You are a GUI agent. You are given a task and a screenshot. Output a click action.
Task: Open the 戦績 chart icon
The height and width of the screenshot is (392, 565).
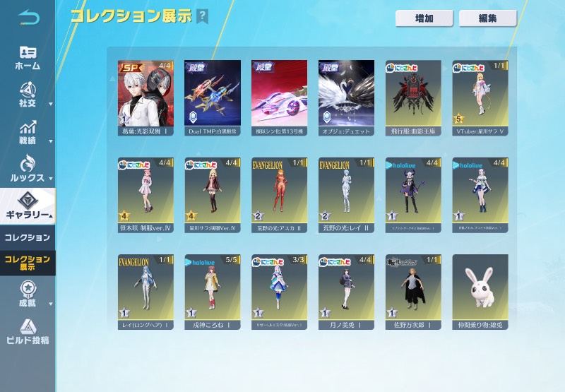(x=28, y=128)
